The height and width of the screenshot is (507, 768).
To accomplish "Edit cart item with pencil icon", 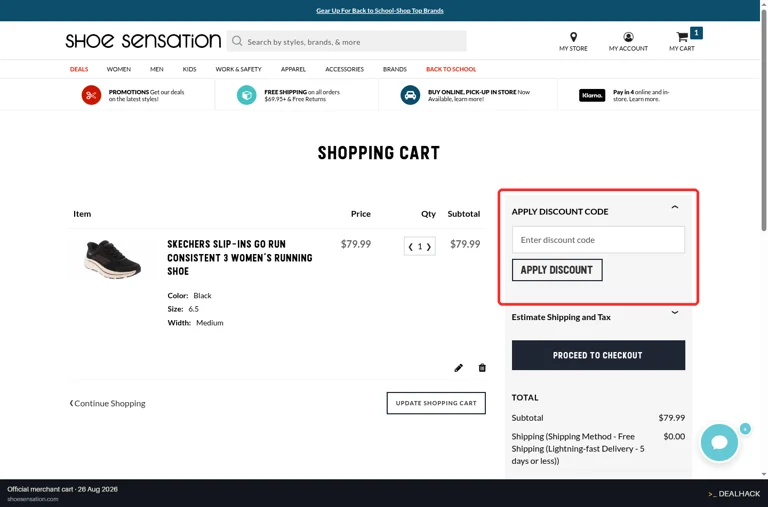I will coord(458,368).
